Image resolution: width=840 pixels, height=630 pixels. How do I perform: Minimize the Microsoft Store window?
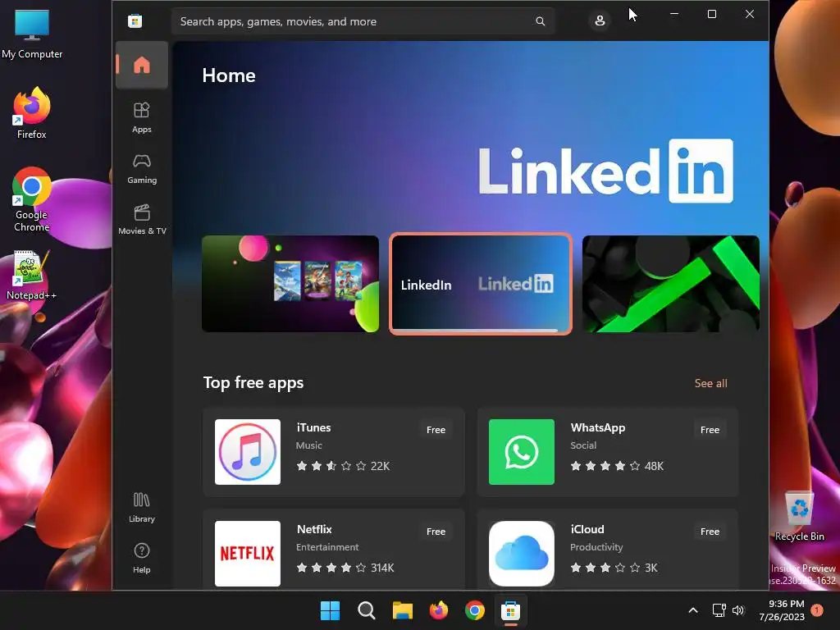[x=674, y=14]
